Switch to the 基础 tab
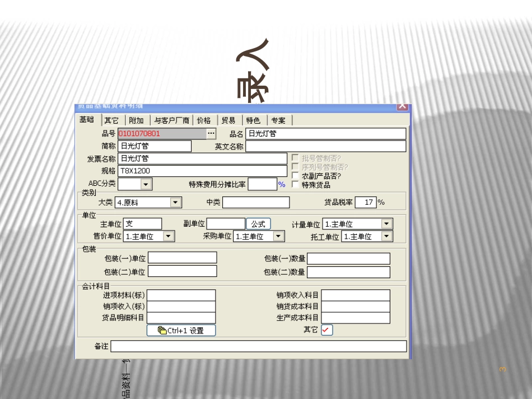532x399 pixels. [x=87, y=120]
